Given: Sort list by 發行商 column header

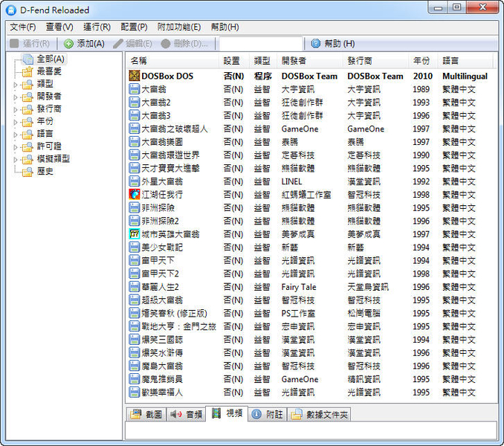Looking at the screenshot, I should tap(376, 60).
